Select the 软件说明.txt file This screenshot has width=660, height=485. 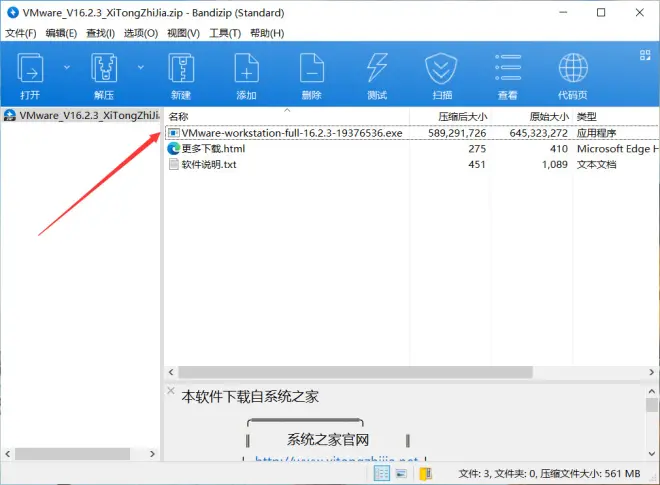209,164
